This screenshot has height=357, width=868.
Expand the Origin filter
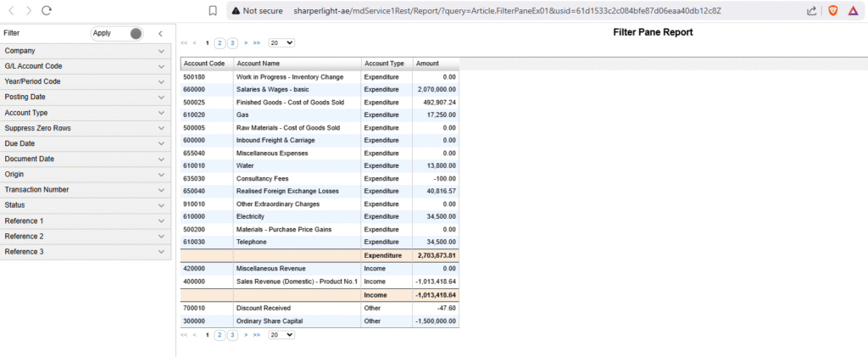click(86, 175)
